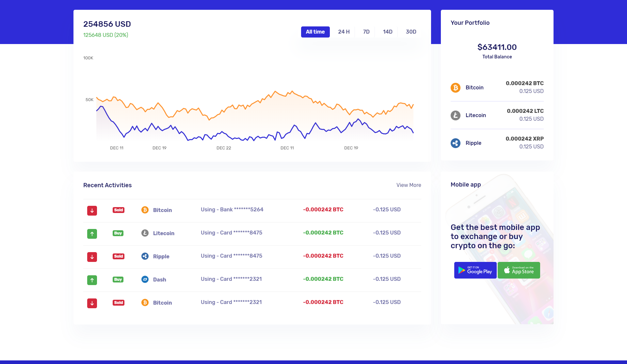The height and width of the screenshot is (364, 627).
Task: Click the Litecoin icon in Your Portfolio
Action: pos(456,115)
